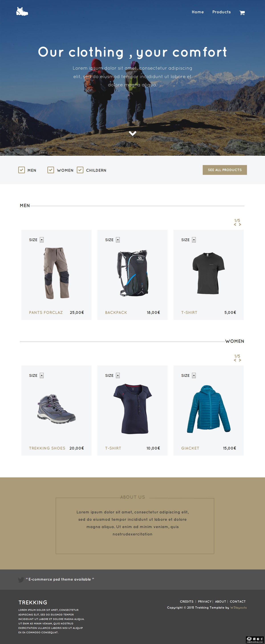
Task: Go to previous page in WOMEN carousel
Action: (235, 360)
